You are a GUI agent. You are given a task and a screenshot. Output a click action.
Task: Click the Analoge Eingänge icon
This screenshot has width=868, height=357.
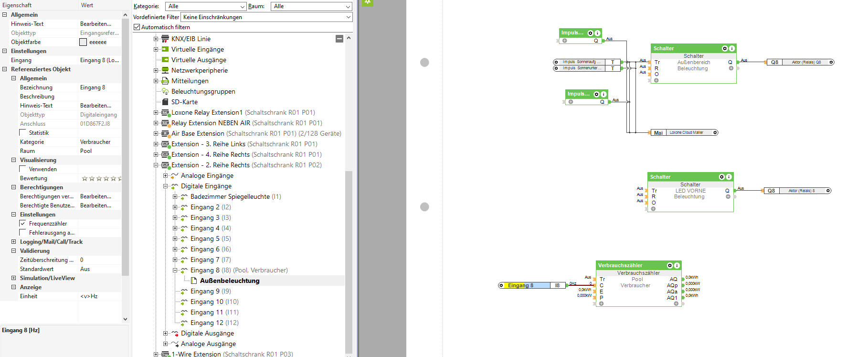tap(175, 175)
